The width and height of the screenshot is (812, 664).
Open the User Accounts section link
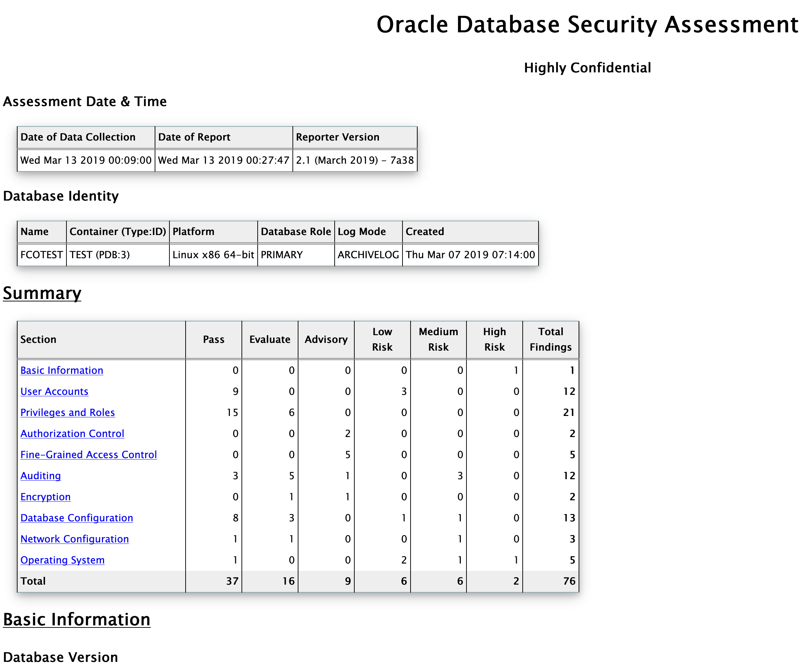(x=54, y=391)
